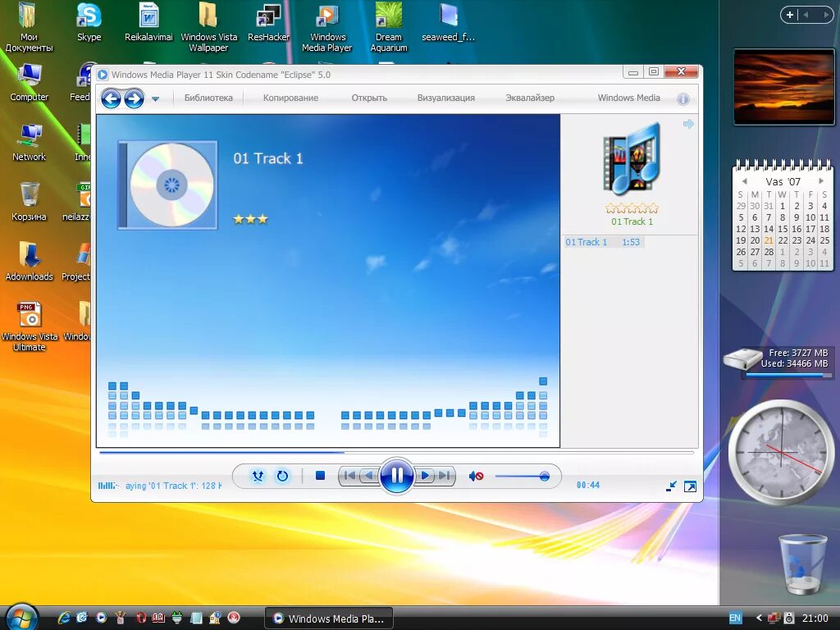
Task: Click the media library icon above the playlist
Action: pos(632,158)
